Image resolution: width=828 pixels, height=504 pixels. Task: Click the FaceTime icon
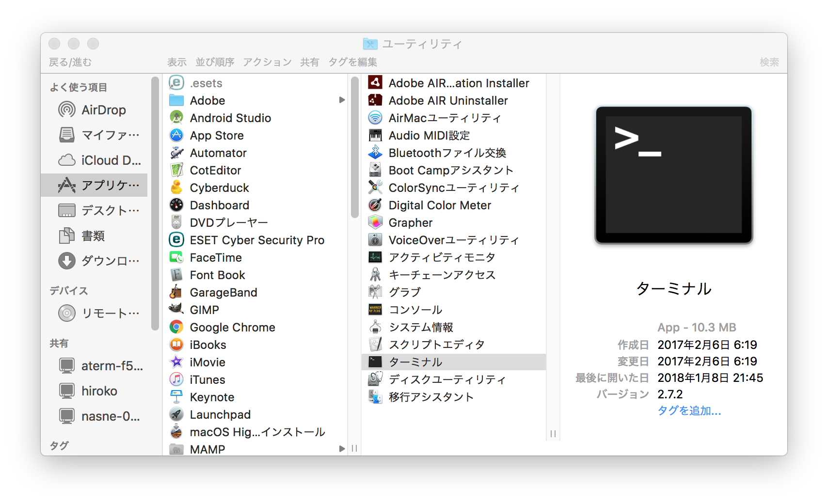point(176,257)
